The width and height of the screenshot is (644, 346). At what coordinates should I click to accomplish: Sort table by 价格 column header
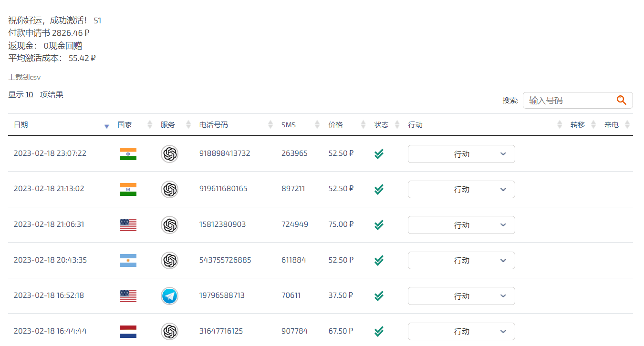click(336, 125)
